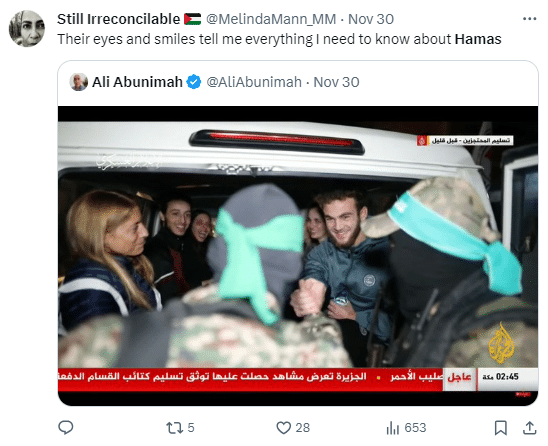Viewport: 548px width, 446px height.
Task: Click the quoted post's Nov 30 date
Action: [x=336, y=82]
